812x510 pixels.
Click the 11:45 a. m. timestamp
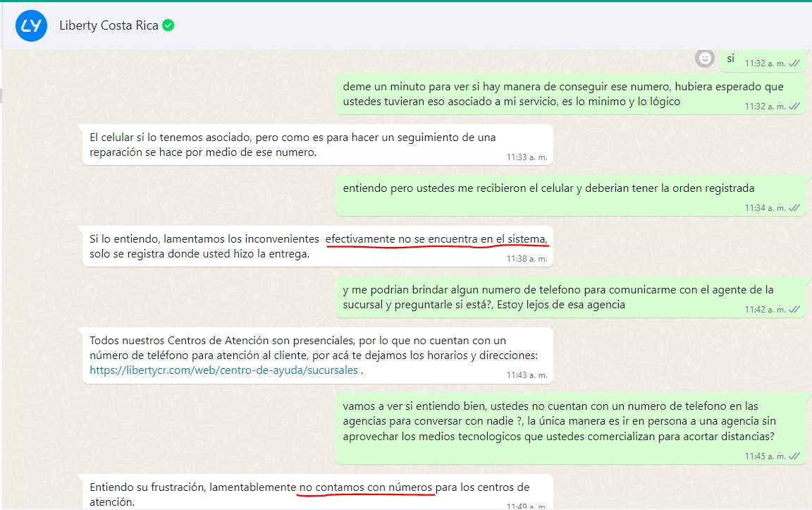coord(765,456)
